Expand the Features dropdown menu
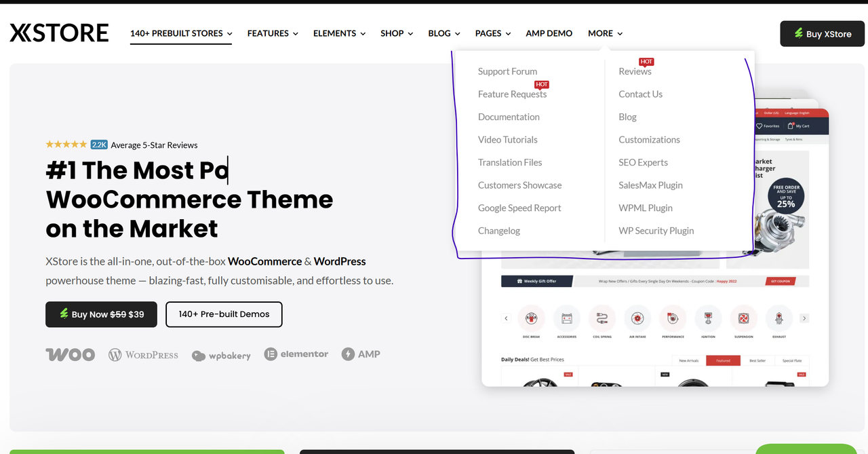Screen dimensions: 868x454 click(273, 33)
